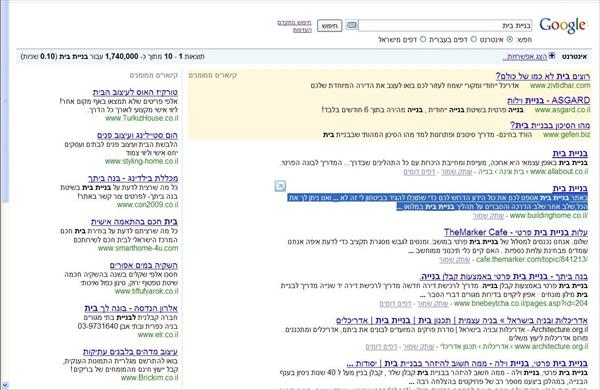Viewport: 600px width, 390px height.
Task: Open the on-screen keyboard icon beside search box
Action: tap(351, 25)
